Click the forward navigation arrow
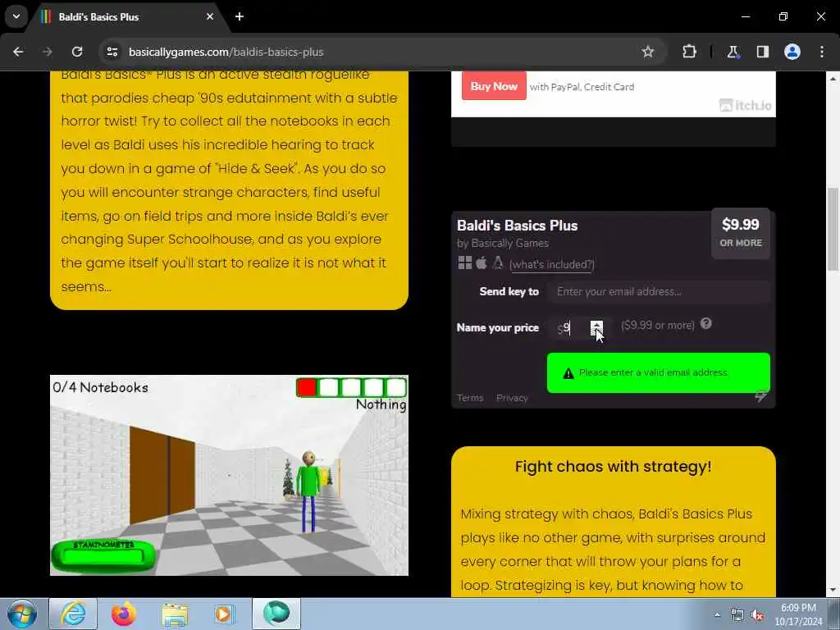This screenshot has height=630, width=840. pyautogui.click(x=48, y=52)
